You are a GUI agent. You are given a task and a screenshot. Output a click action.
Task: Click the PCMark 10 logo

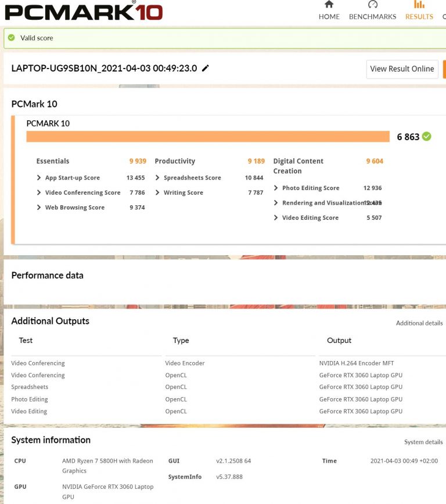coord(84,12)
